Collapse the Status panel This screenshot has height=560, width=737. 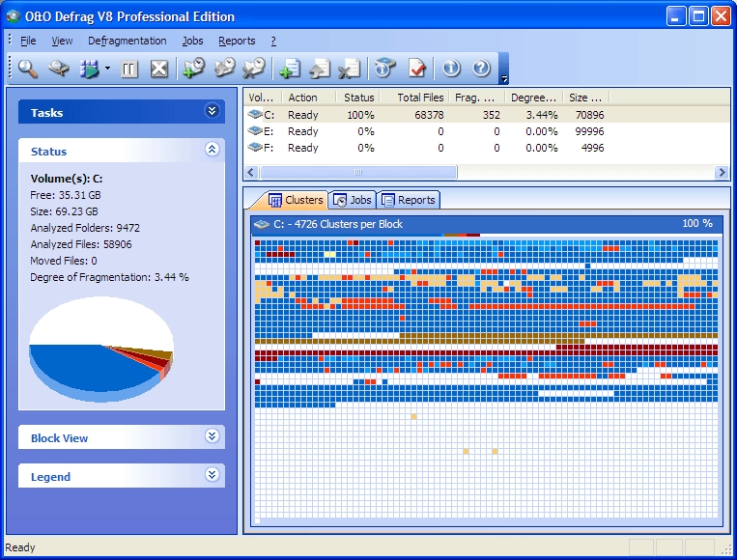(x=212, y=150)
